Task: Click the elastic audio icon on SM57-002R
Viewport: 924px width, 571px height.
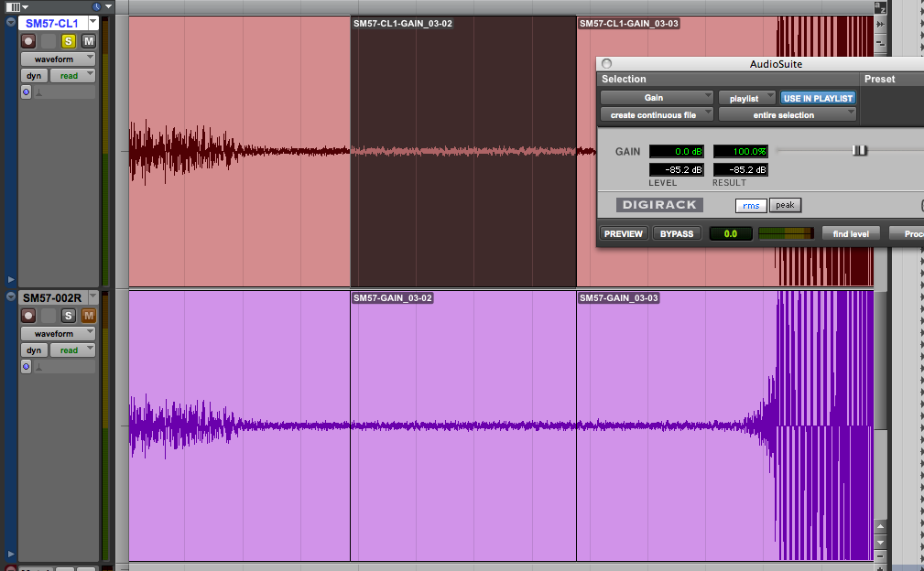Action: [38, 367]
